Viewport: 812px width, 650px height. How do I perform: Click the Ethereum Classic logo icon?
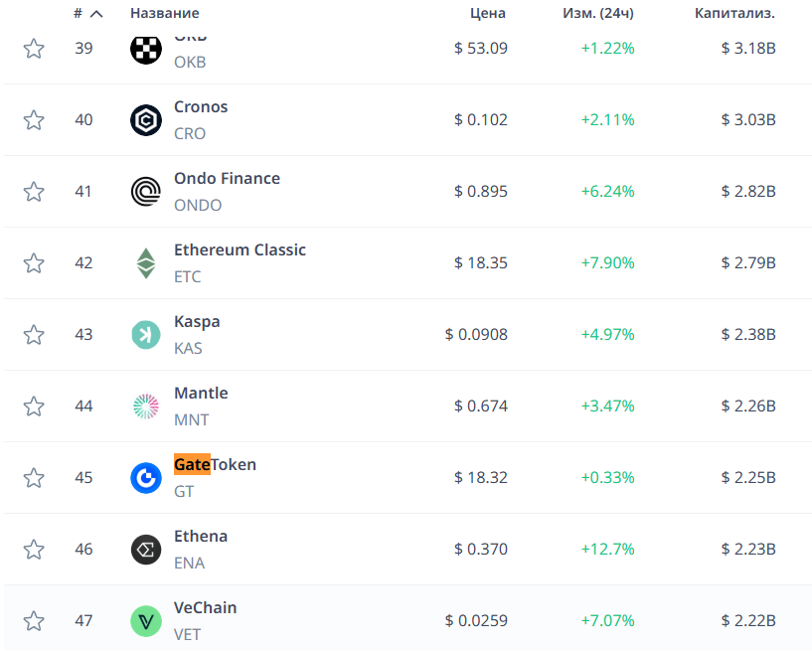click(146, 263)
